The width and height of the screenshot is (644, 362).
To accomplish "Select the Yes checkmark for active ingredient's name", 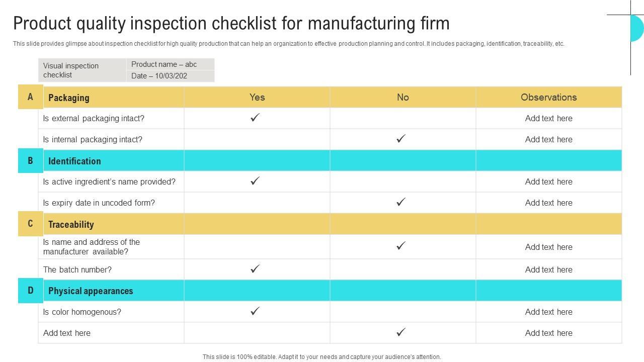I will [x=255, y=181].
